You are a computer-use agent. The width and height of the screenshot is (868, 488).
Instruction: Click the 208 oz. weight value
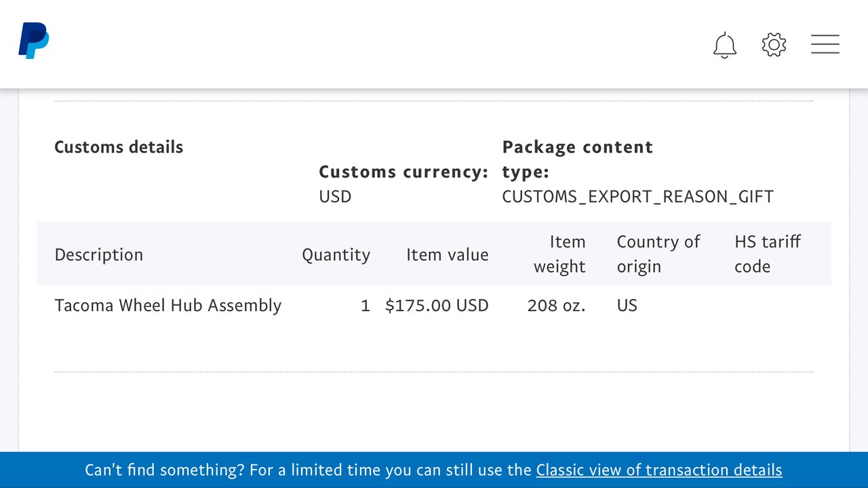point(556,306)
